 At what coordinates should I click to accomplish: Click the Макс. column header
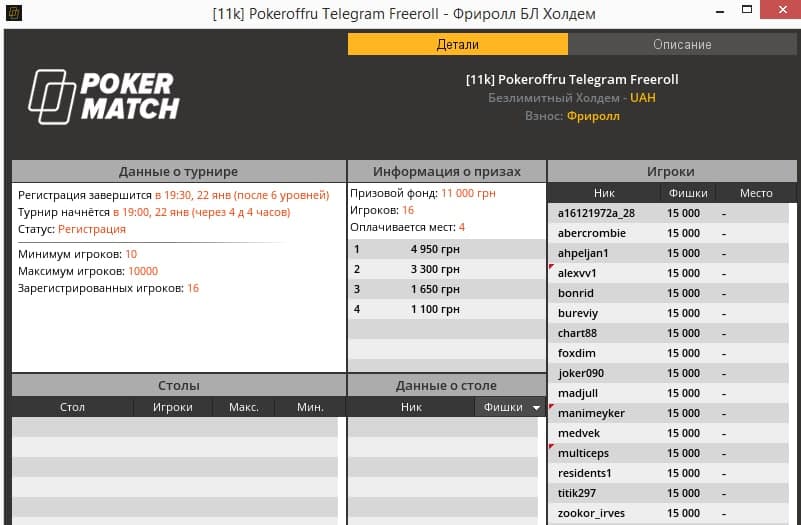tap(244, 407)
